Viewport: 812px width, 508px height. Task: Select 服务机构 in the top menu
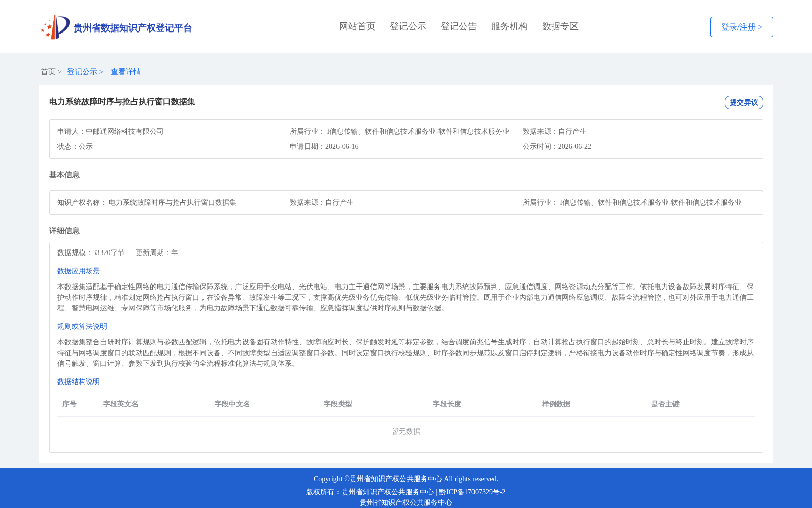[x=510, y=26]
